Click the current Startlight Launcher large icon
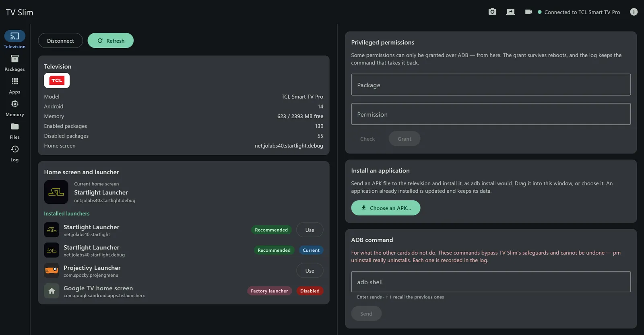The height and width of the screenshot is (335, 644). [x=56, y=192]
